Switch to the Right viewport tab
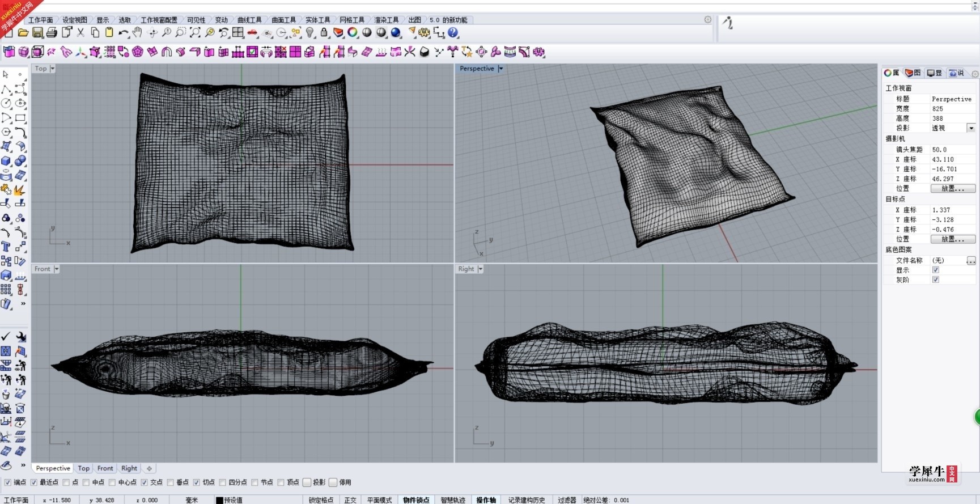The width and height of the screenshot is (980, 504). click(x=129, y=468)
